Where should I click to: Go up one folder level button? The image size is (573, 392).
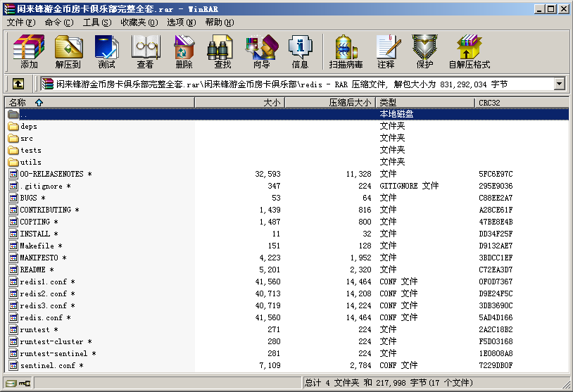pyautogui.click(x=18, y=84)
